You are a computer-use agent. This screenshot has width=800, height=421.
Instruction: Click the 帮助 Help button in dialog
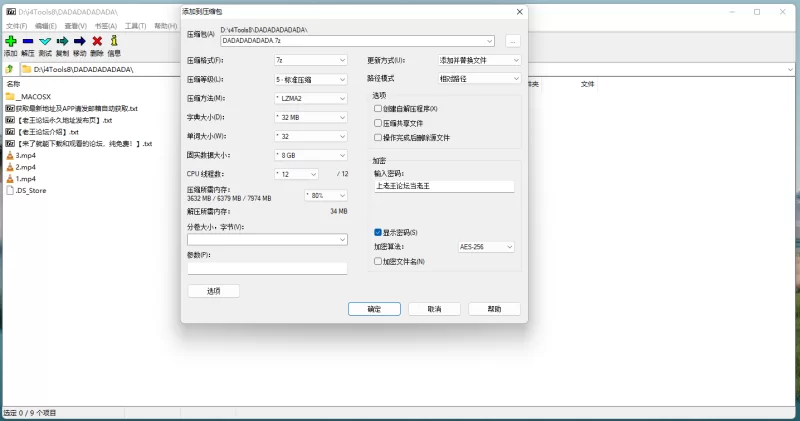coord(494,309)
